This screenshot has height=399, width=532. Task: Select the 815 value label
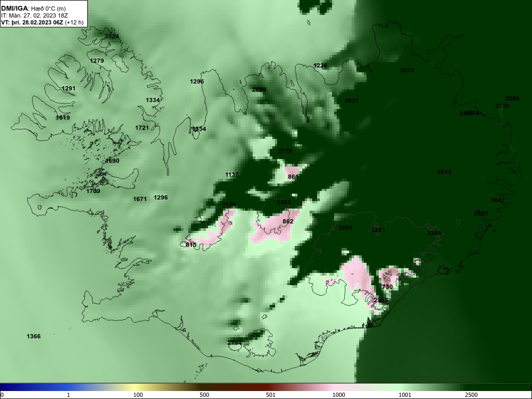(191, 245)
